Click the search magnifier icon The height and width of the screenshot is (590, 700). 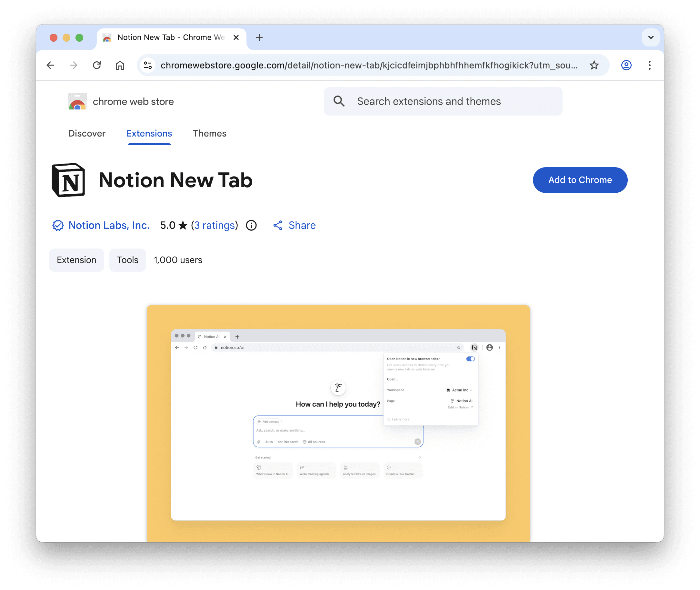pos(340,101)
